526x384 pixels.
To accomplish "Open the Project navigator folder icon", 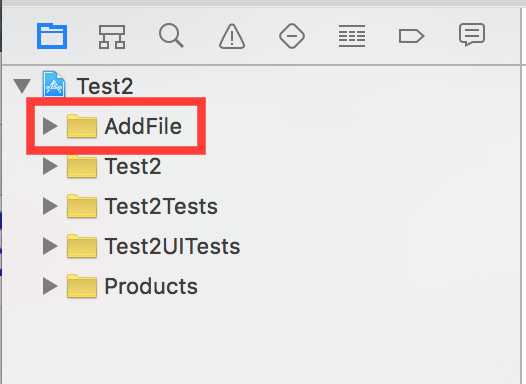I will [52, 36].
